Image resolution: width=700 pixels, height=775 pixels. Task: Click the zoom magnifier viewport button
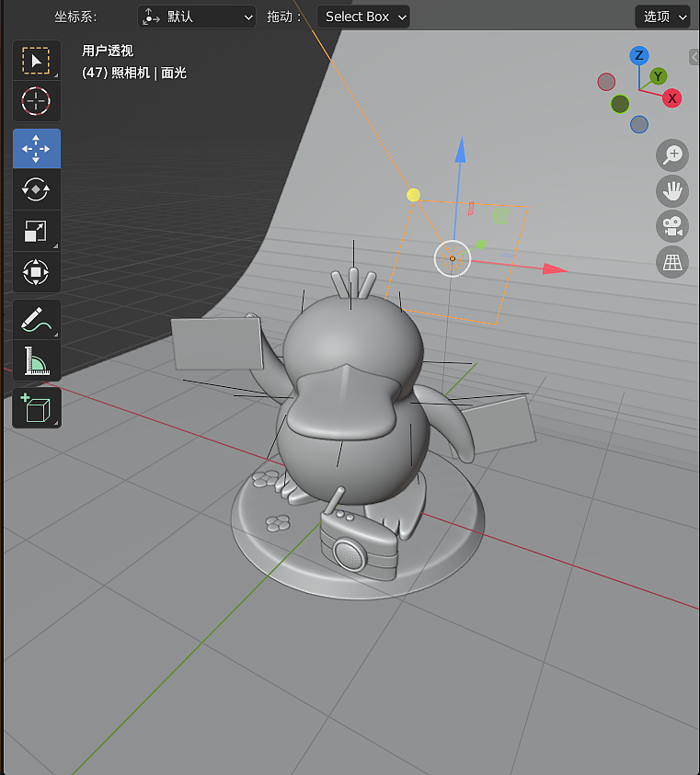pos(672,155)
